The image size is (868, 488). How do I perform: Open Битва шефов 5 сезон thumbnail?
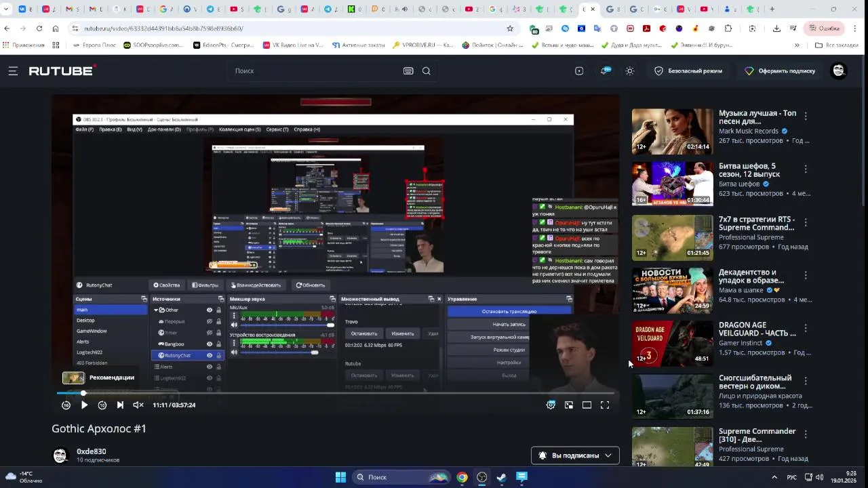click(x=673, y=184)
